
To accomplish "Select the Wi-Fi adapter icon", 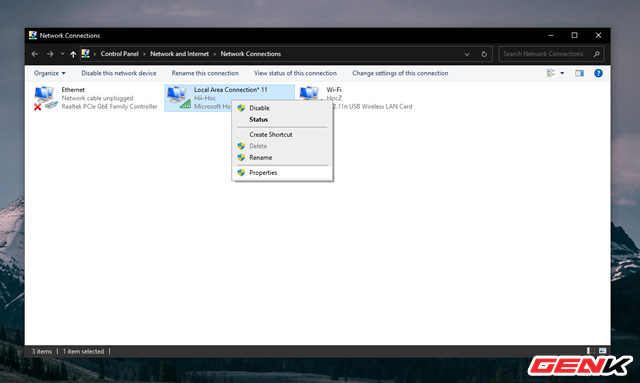I will click(x=309, y=94).
